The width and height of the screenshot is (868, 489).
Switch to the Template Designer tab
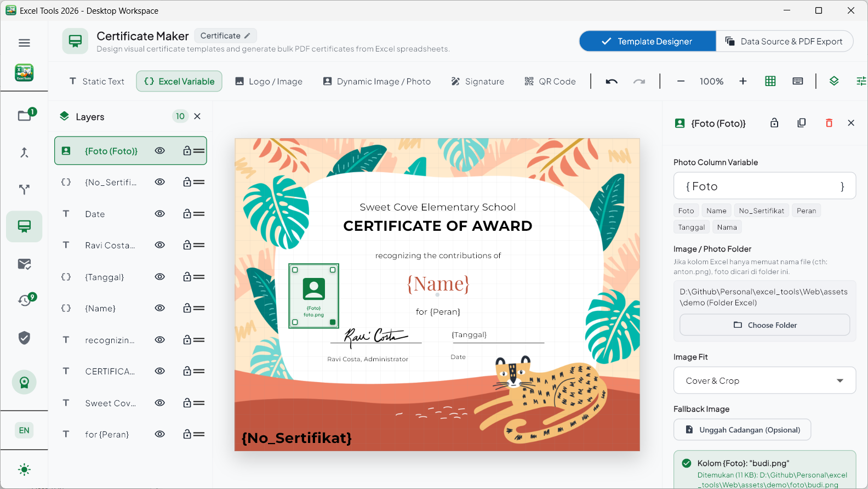pos(648,41)
